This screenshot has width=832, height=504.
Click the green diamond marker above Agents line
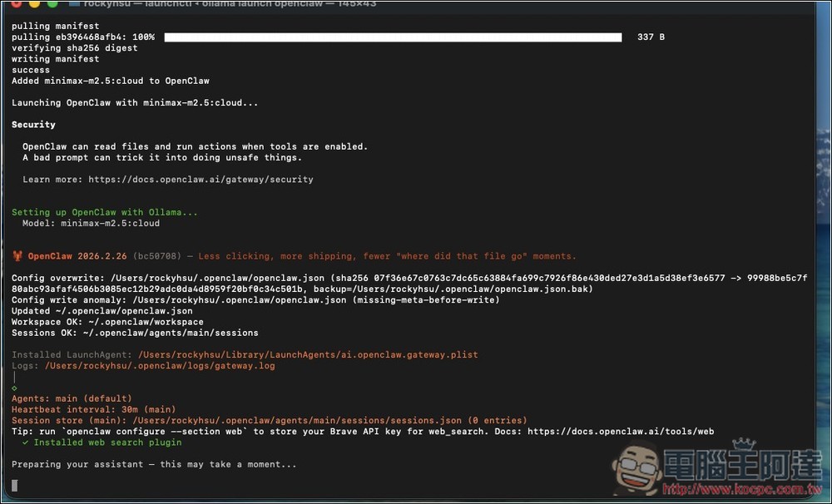[x=14, y=388]
